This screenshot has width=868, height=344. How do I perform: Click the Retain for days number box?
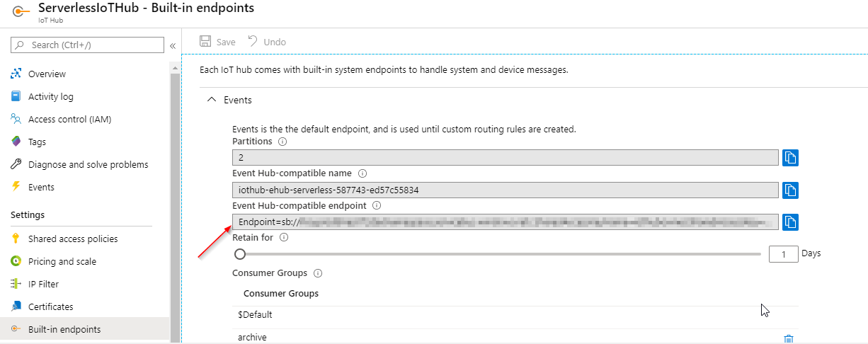(783, 253)
